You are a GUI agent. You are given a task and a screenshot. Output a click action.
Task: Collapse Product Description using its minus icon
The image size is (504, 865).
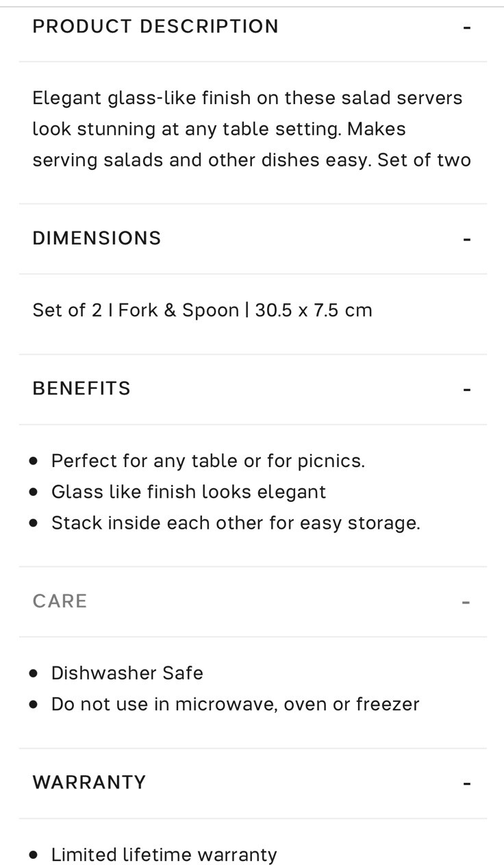tap(467, 27)
